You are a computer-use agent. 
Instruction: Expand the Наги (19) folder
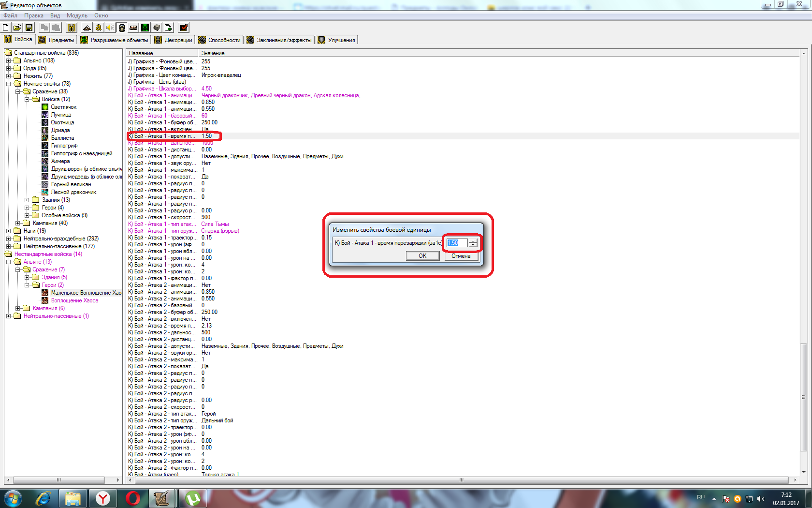point(8,231)
